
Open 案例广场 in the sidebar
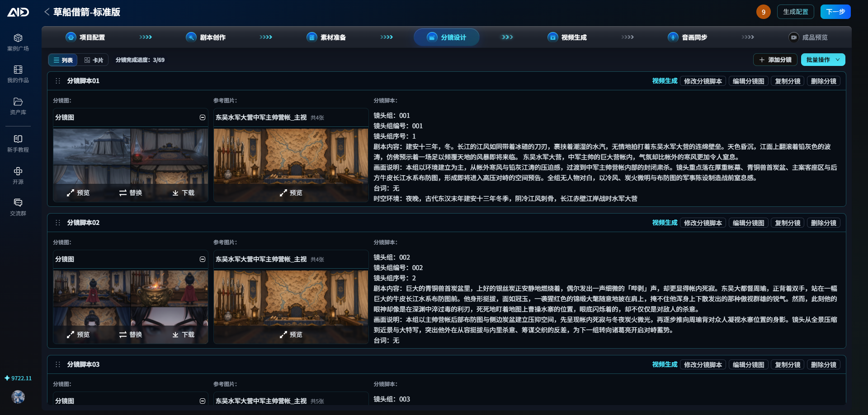[x=18, y=42]
